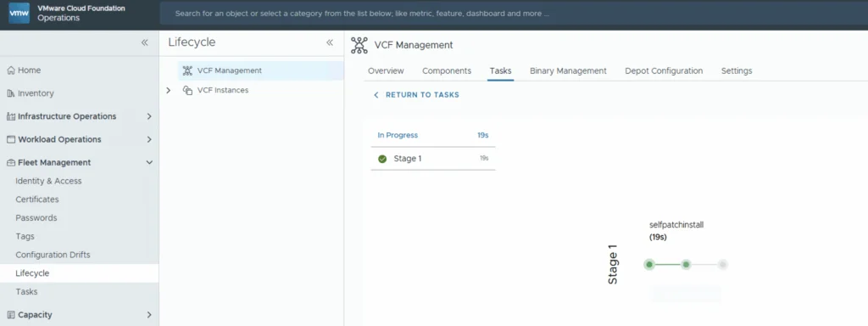This screenshot has height=326, width=868.
Task: Click the Home house icon
Action: (10, 70)
